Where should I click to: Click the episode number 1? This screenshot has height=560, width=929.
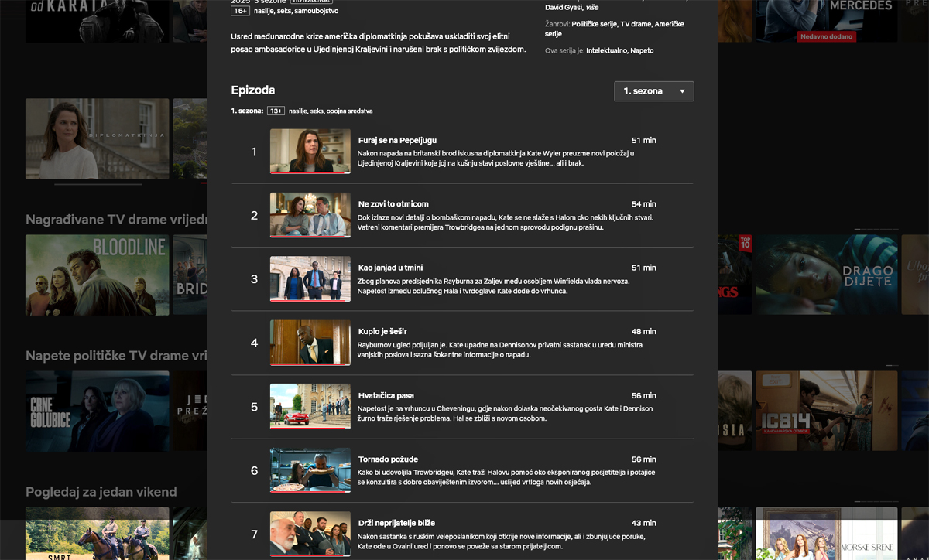tap(254, 152)
